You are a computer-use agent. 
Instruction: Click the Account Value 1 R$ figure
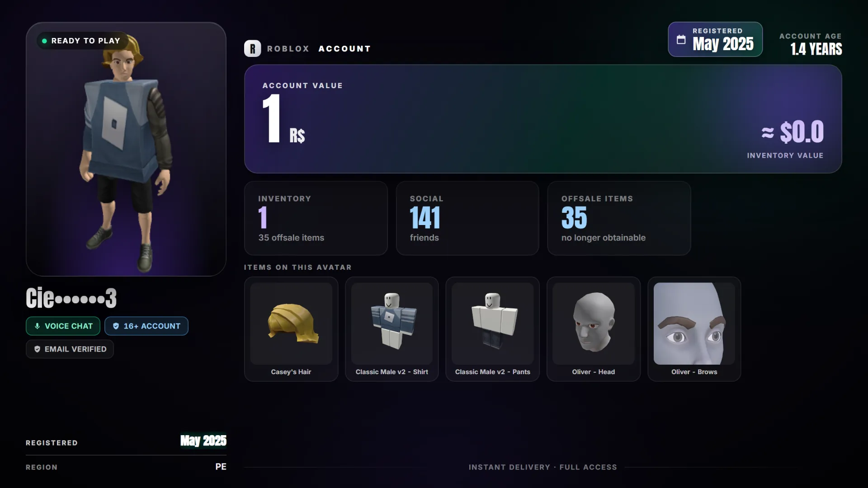[284, 119]
